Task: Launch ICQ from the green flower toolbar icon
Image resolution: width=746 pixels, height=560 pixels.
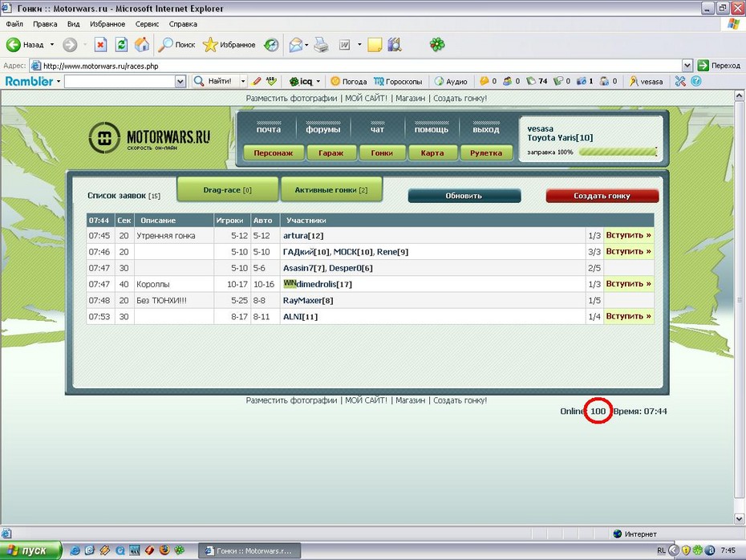Action: pyautogui.click(x=437, y=45)
